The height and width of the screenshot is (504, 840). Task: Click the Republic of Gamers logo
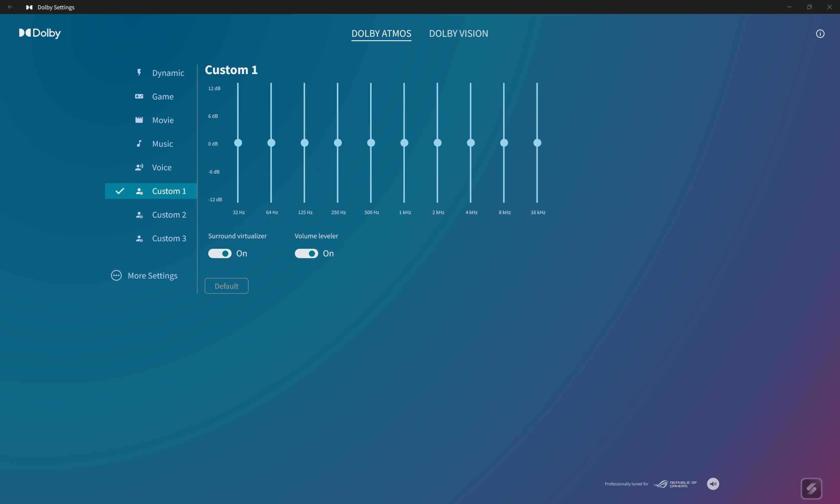tap(675, 484)
